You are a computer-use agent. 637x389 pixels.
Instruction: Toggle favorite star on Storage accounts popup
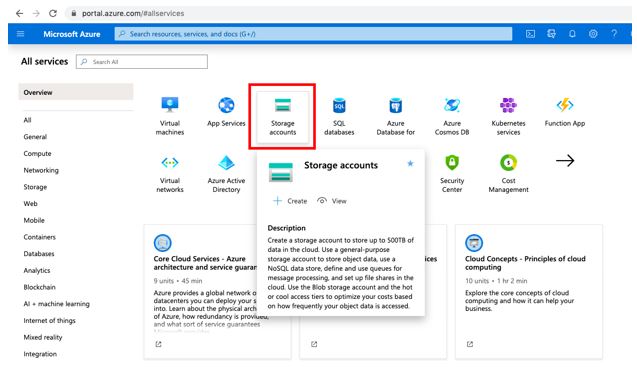[x=410, y=164]
